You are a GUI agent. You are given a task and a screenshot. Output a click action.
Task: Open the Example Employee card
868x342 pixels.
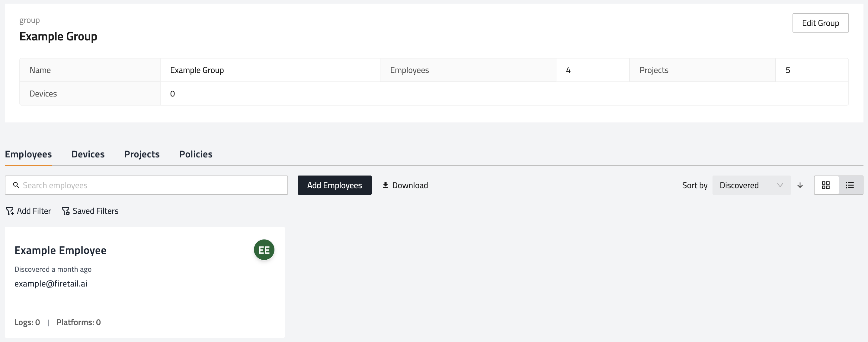[x=60, y=250]
